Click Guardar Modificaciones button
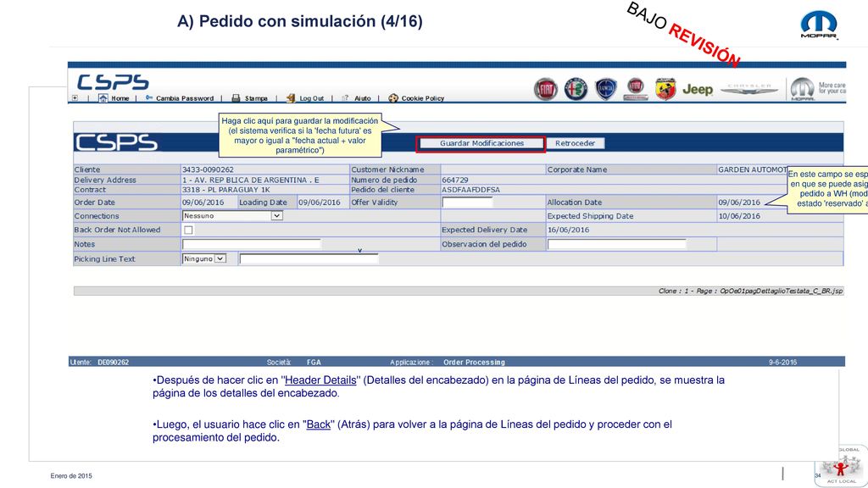Screen dimensions: 868x488 481,143
